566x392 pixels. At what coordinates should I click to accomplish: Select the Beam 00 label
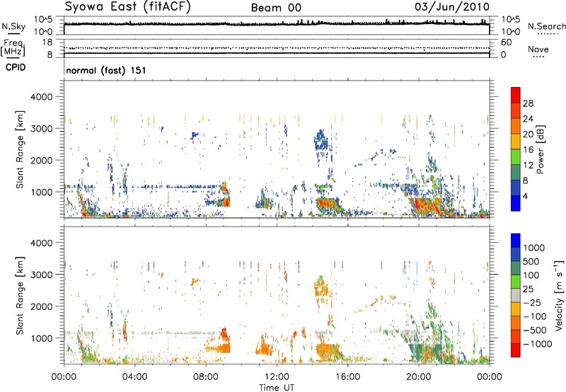click(x=276, y=8)
